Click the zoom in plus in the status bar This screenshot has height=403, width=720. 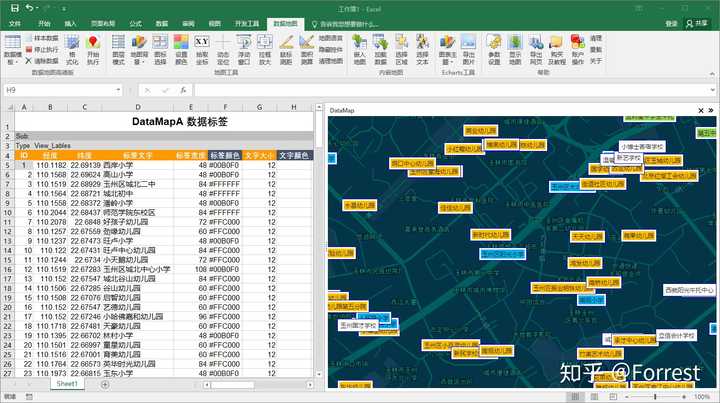pyautogui.click(x=684, y=397)
